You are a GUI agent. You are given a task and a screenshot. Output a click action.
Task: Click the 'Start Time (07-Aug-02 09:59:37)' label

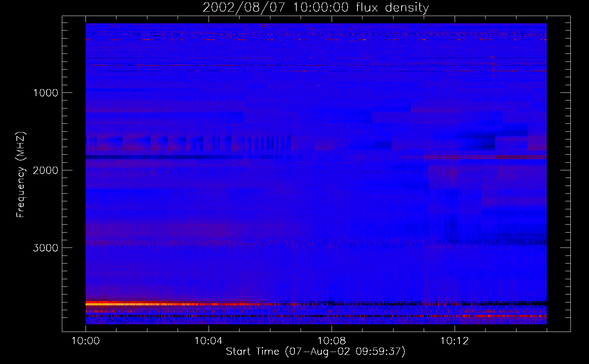coord(316,352)
